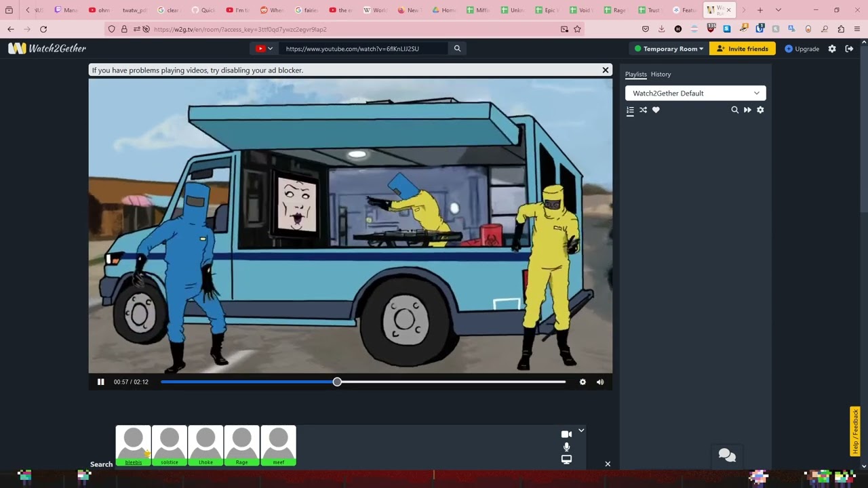Share screen with the monitor icon
This screenshot has width=868, height=488.
coord(566,460)
